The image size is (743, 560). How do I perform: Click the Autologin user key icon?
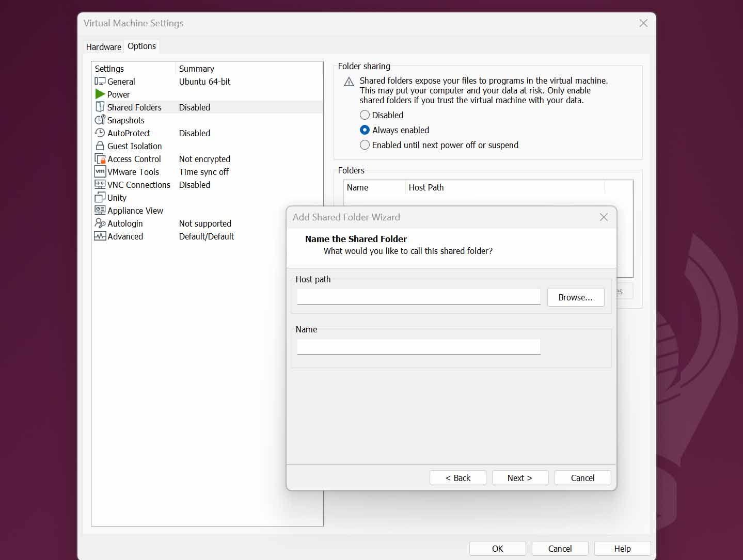pos(100,223)
